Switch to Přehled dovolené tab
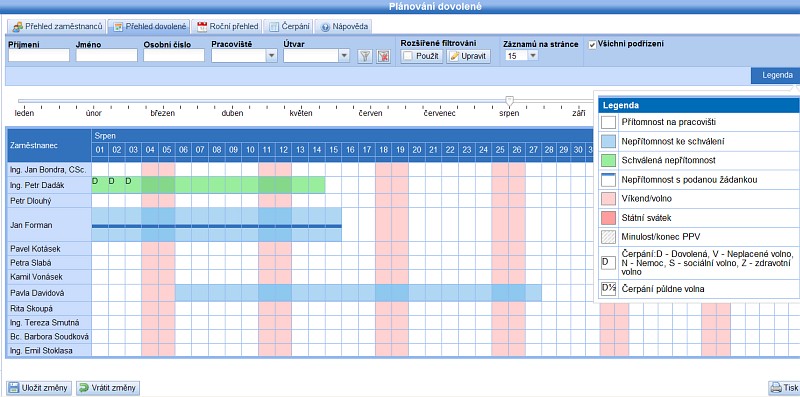 [149, 27]
